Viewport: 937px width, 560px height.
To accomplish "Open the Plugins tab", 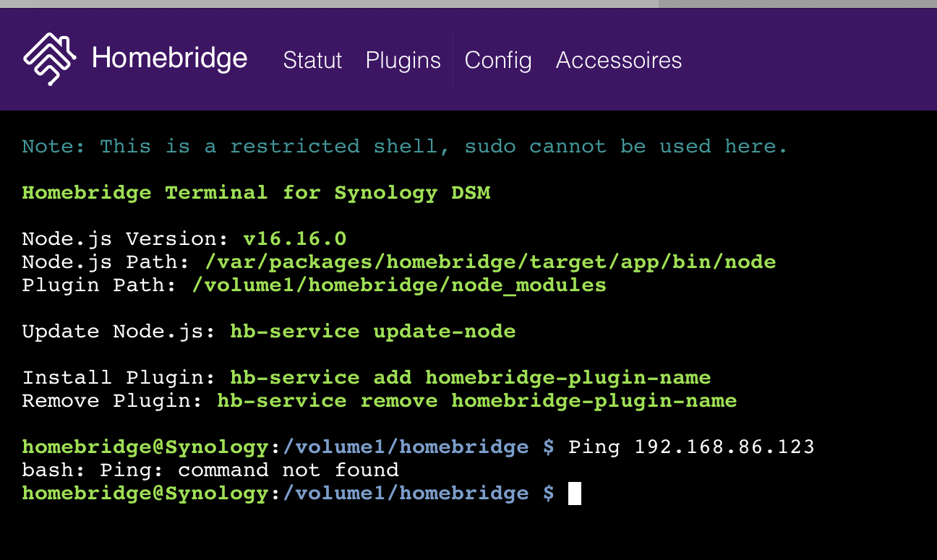I will pyautogui.click(x=403, y=61).
